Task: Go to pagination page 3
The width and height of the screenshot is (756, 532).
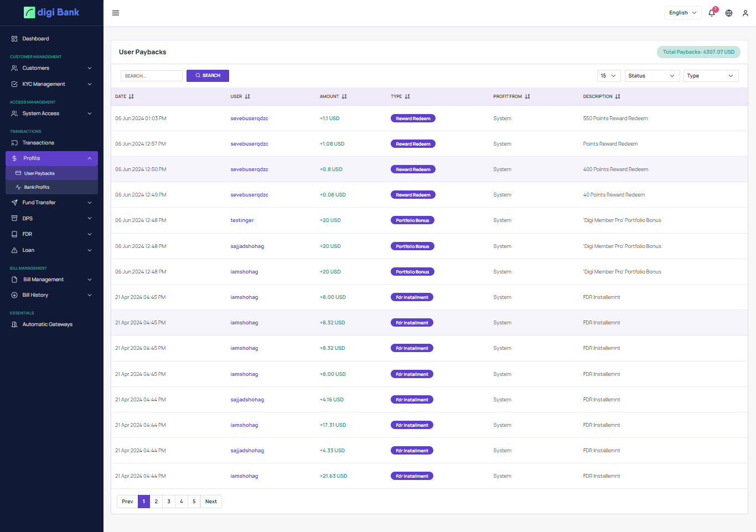Action: point(169,502)
